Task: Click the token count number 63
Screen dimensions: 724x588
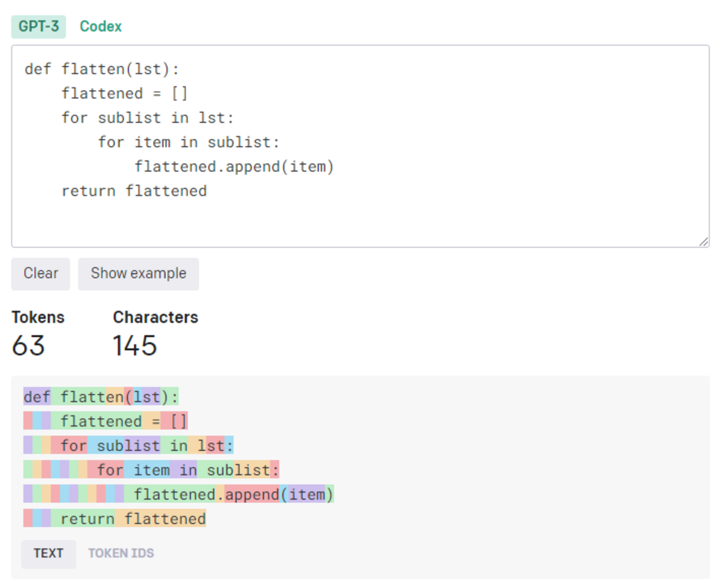Action: tap(28, 346)
